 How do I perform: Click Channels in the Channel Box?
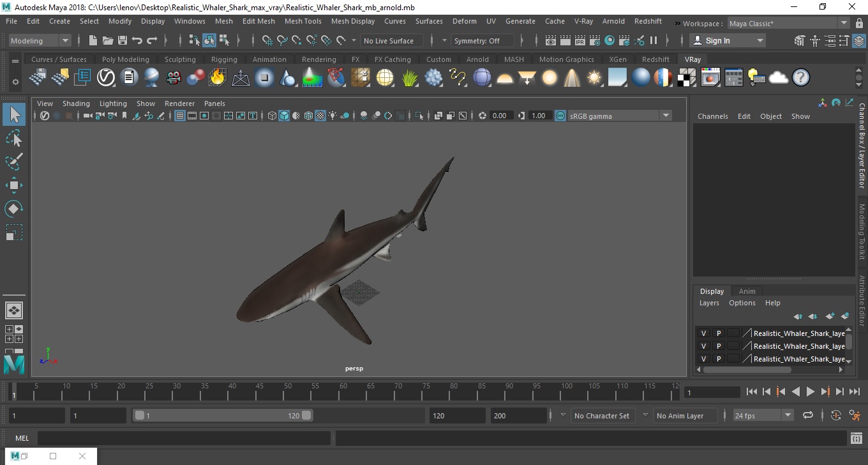(713, 116)
